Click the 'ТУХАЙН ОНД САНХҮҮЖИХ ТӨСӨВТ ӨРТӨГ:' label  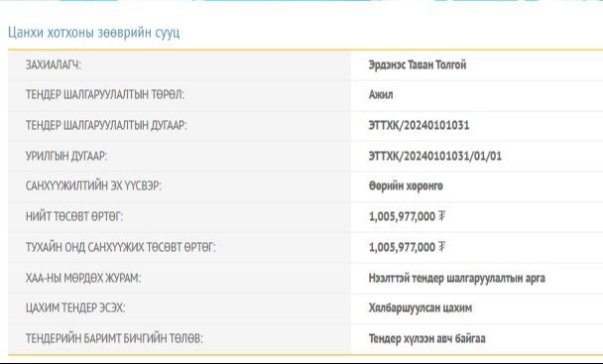(121, 247)
